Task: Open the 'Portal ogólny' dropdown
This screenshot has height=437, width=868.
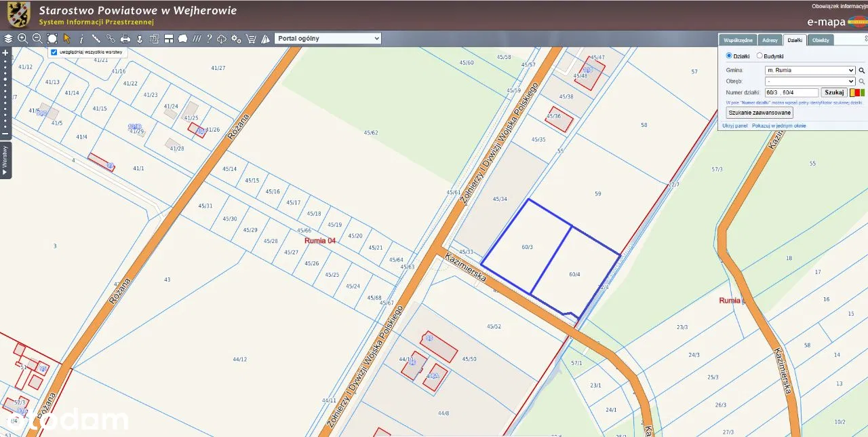Action: (x=328, y=39)
